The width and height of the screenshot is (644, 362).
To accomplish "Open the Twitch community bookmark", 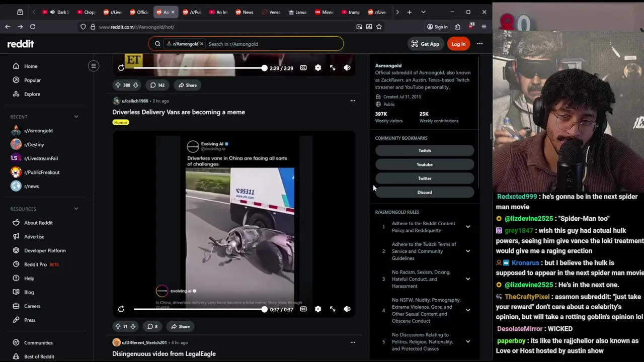I will point(425,150).
